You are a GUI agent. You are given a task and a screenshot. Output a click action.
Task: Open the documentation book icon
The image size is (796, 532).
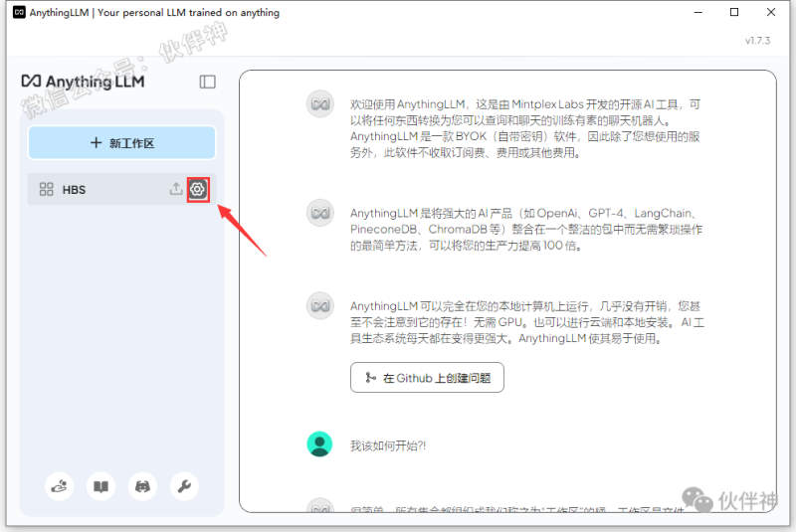[100, 486]
